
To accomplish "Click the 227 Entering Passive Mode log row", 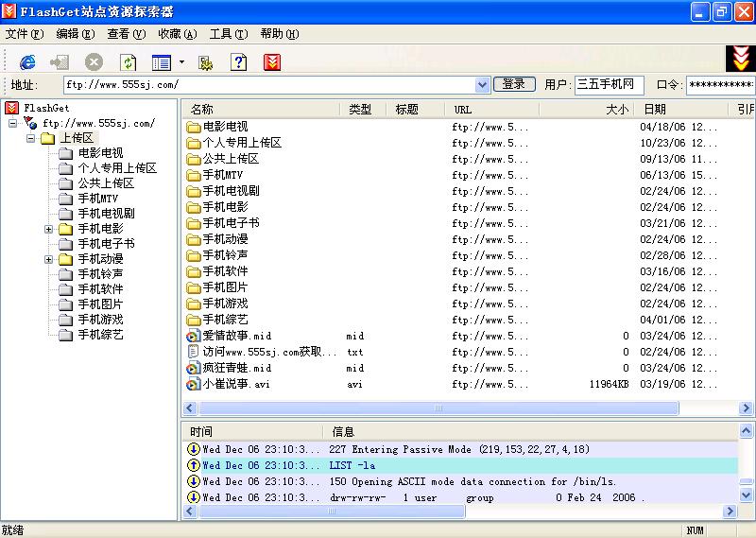I will [460, 449].
